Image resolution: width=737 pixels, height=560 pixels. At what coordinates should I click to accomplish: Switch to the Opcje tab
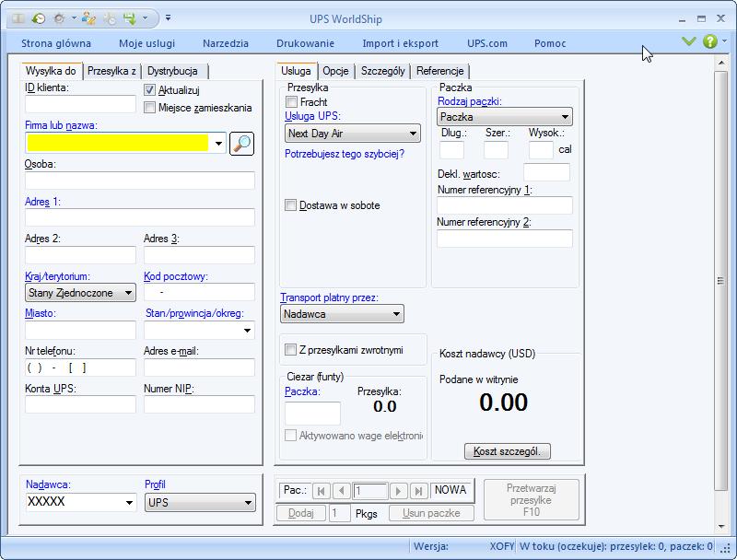335,71
